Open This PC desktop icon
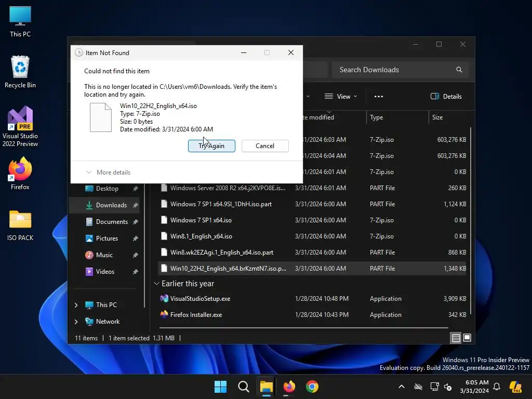 click(x=20, y=21)
